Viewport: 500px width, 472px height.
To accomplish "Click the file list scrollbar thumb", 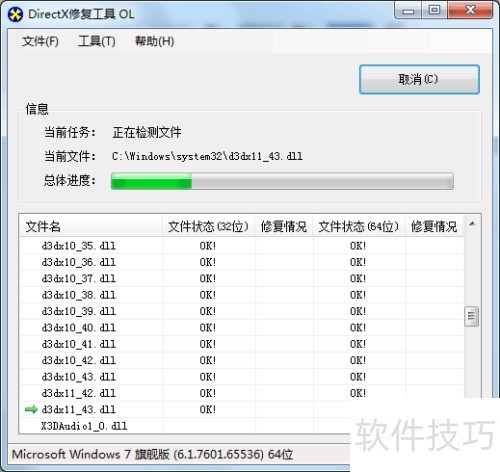I will [x=471, y=316].
